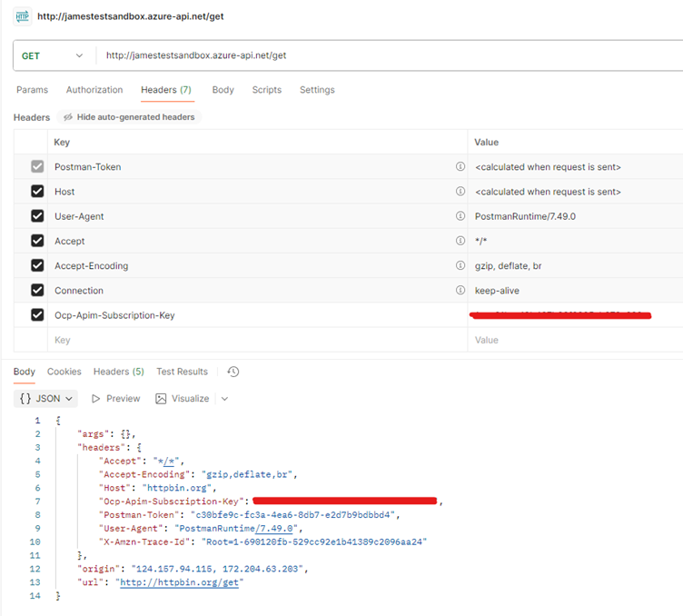The width and height of the screenshot is (683, 616).
Task: Click info icon for Postman-Token header
Action: coord(460,166)
